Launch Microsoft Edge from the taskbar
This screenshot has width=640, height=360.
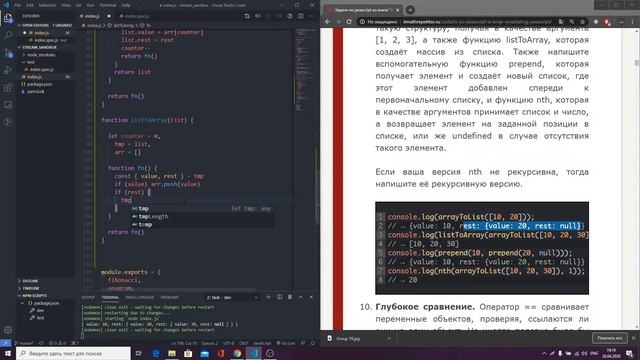(x=156, y=353)
